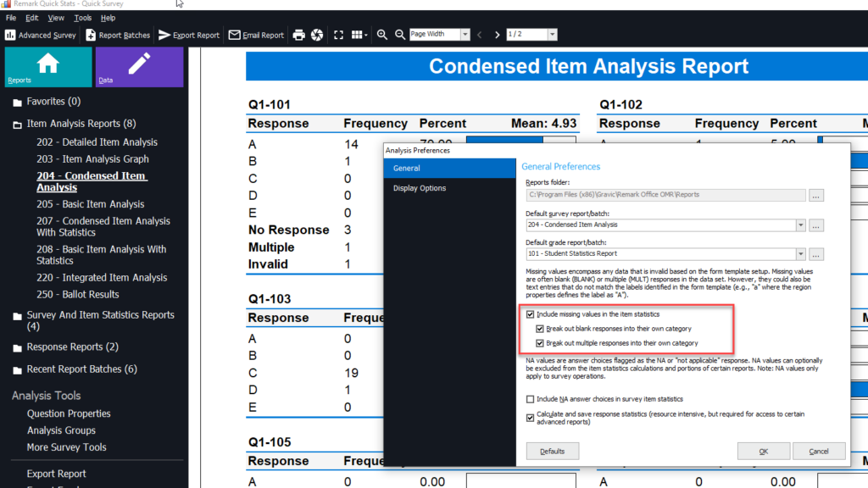Toggle Break out blank responses checkbox

coord(540,329)
